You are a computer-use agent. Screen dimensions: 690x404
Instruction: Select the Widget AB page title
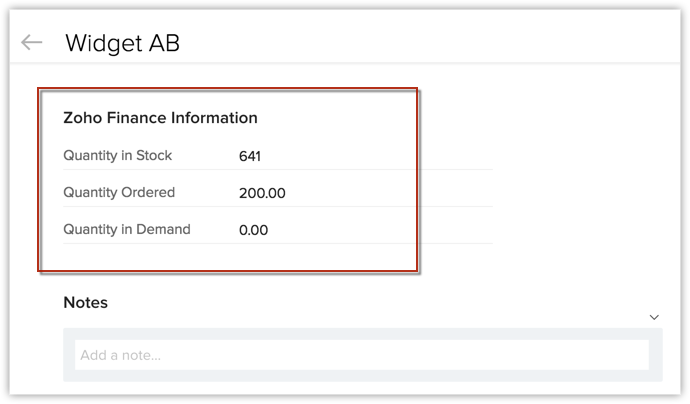click(x=122, y=43)
